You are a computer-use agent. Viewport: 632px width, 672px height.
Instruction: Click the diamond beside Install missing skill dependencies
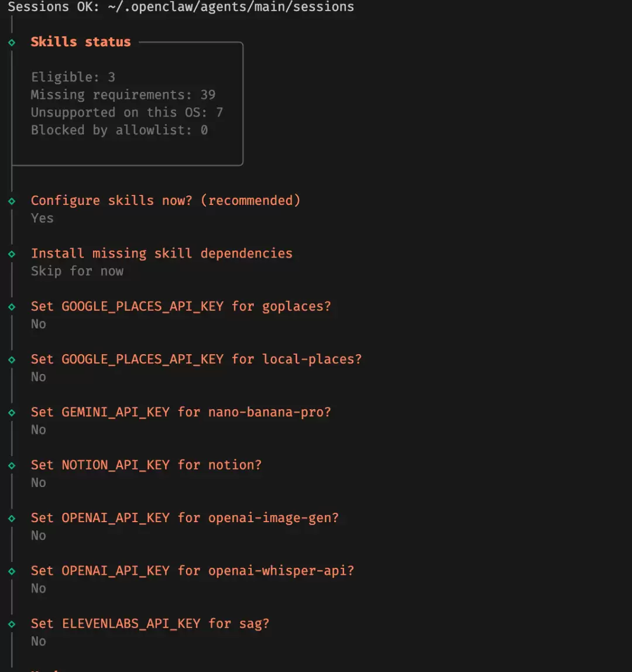click(x=12, y=253)
